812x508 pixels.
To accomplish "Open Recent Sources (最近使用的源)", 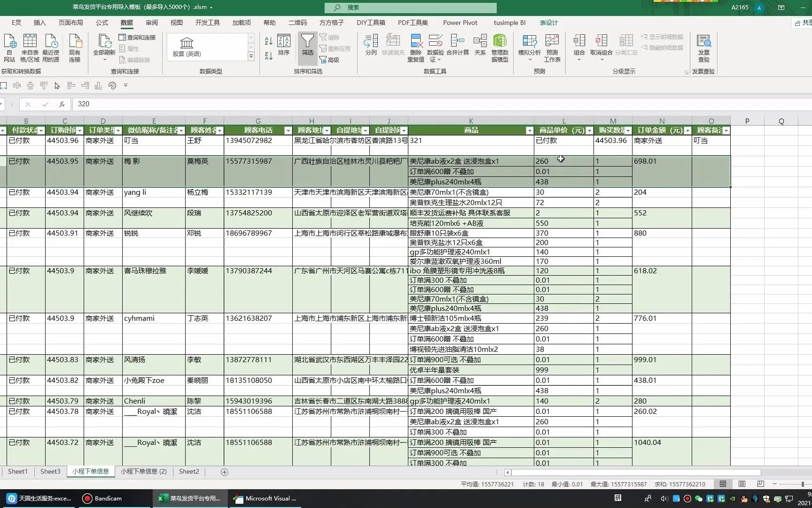I will [51, 48].
